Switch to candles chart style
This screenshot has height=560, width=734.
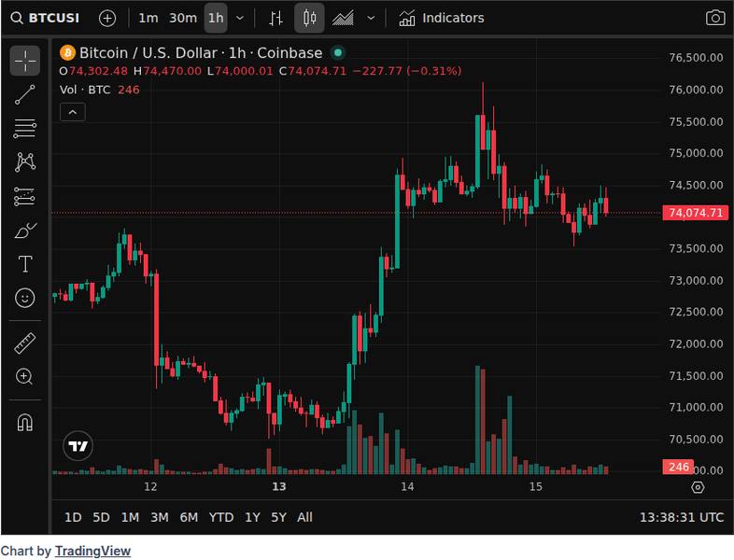[309, 19]
